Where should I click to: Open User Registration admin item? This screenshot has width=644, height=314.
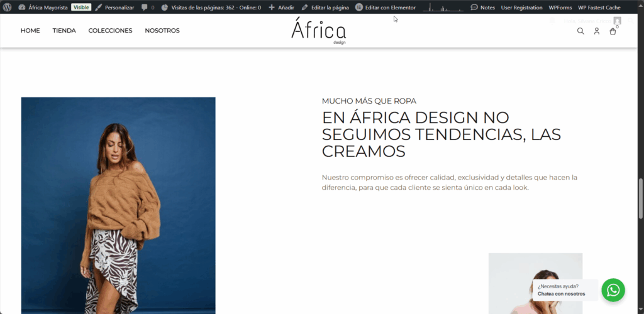(x=521, y=8)
